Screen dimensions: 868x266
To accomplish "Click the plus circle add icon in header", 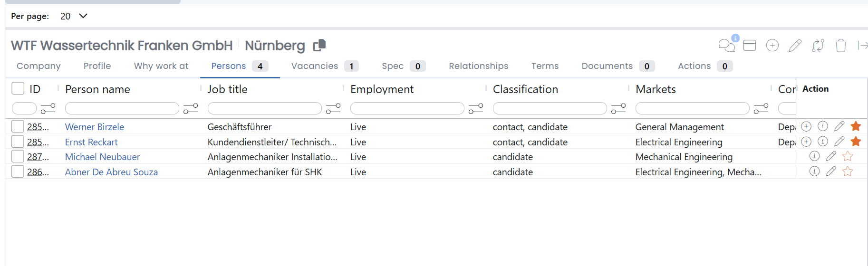I will [772, 45].
